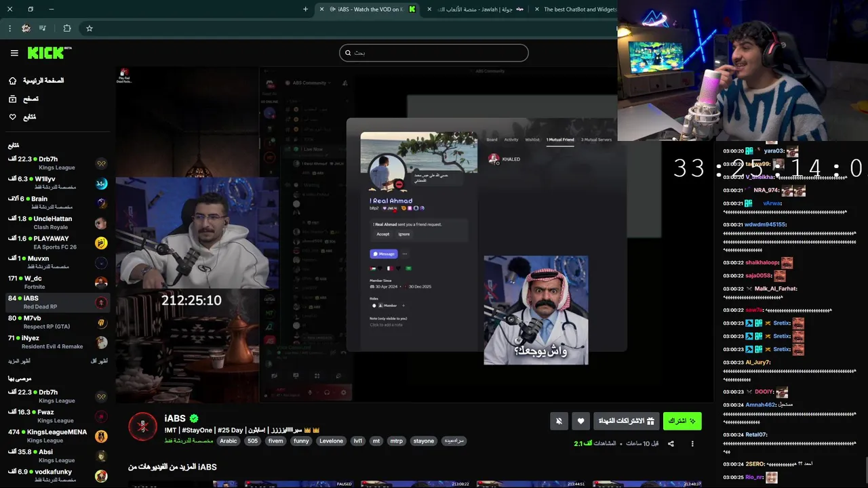Viewport: 868px width, 488px height.
Task: Open iNyez avatar in sidebar
Action: point(101,342)
